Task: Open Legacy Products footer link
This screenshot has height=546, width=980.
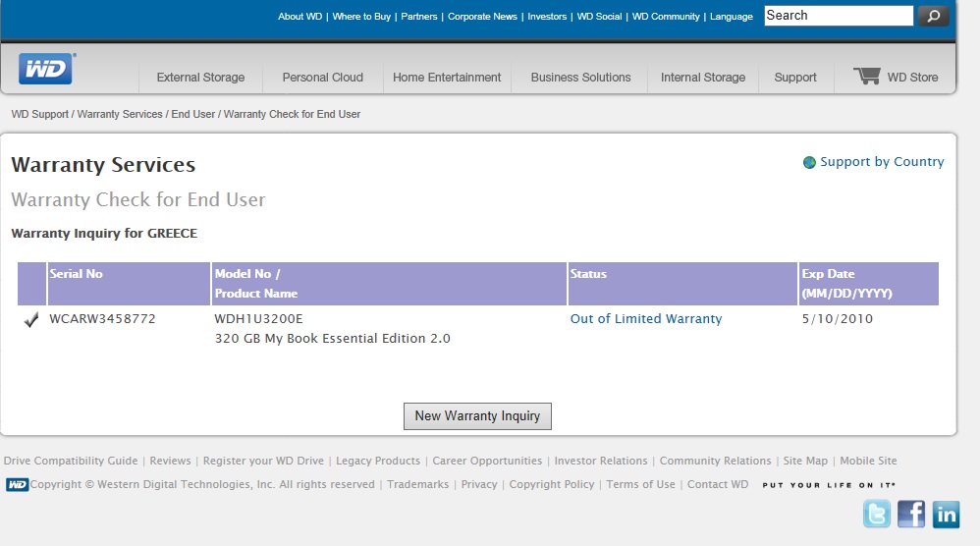Action: pyautogui.click(x=378, y=461)
